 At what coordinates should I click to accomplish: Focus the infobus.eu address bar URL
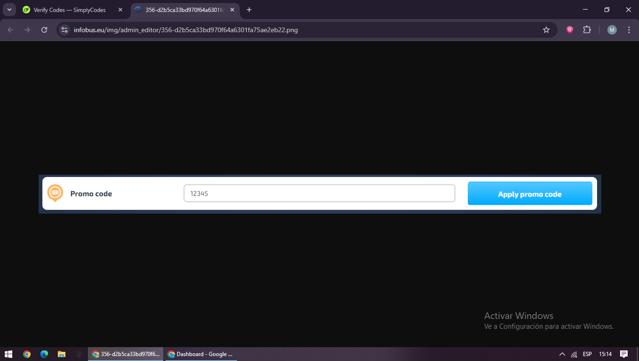tap(186, 30)
